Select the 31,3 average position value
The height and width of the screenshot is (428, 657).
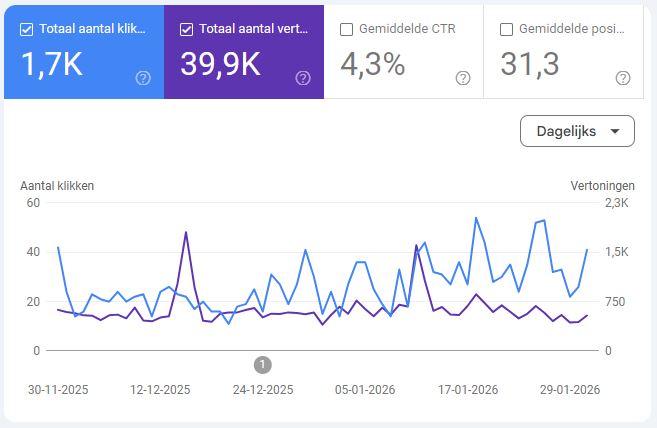[x=529, y=64]
